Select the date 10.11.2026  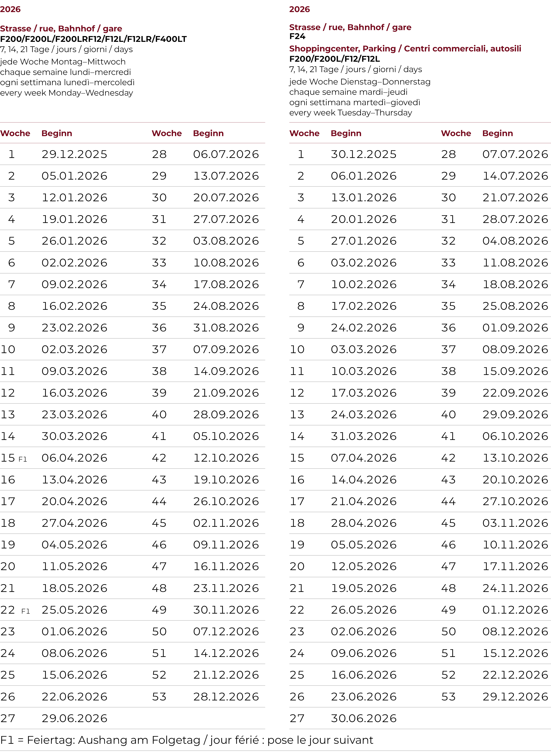tap(515, 544)
